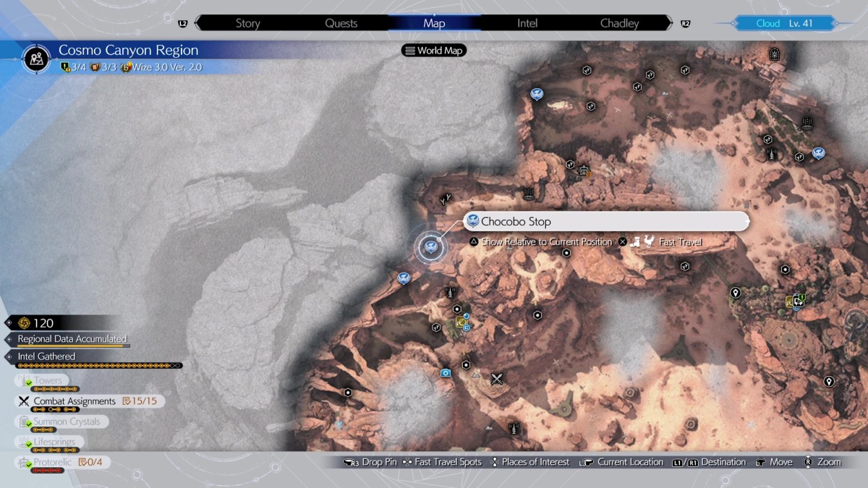This screenshot has height=488, width=868.
Task: Click the 3/4 region stat
Action: 72,67
